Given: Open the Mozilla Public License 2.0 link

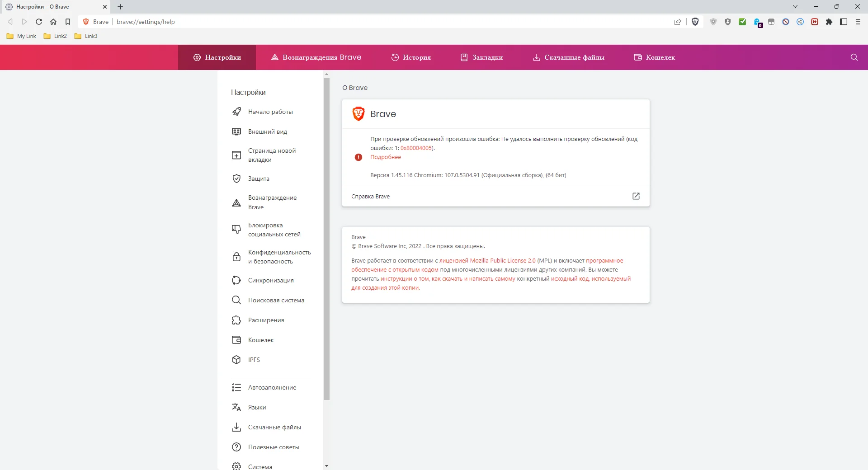Looking at the screenshot, I should [487, 261].
